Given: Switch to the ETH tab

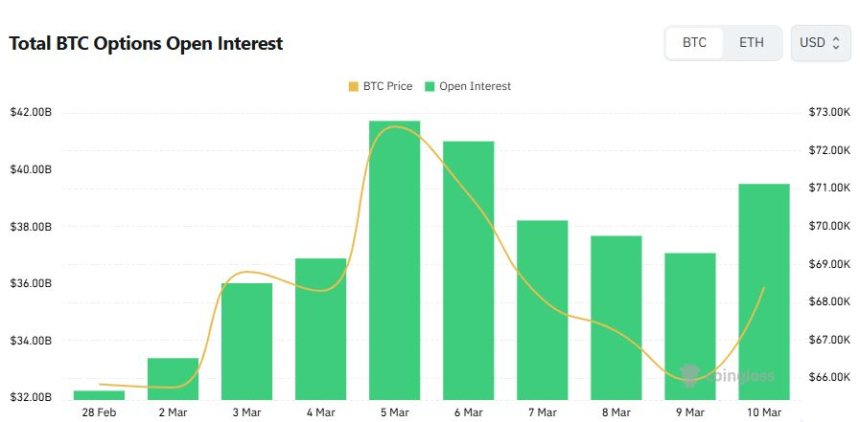Looking at the screenshot, I should [751, 43].
